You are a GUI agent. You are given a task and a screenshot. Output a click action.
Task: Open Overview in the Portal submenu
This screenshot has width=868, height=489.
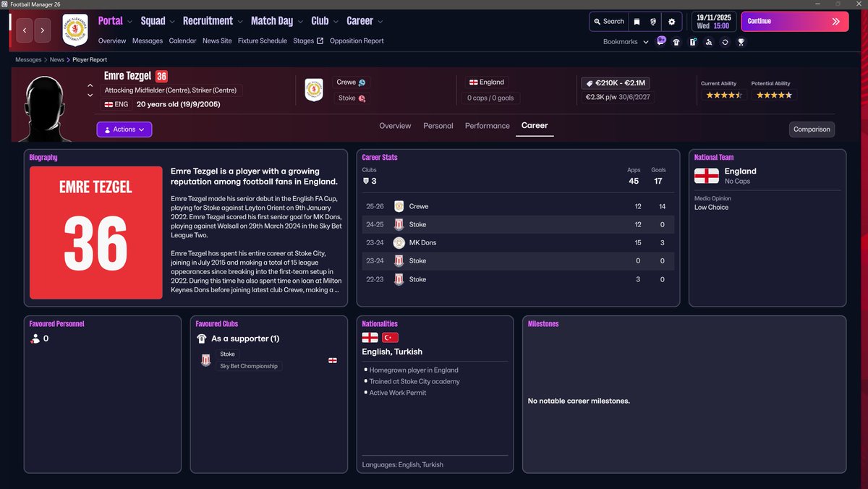tap(112, 41)
